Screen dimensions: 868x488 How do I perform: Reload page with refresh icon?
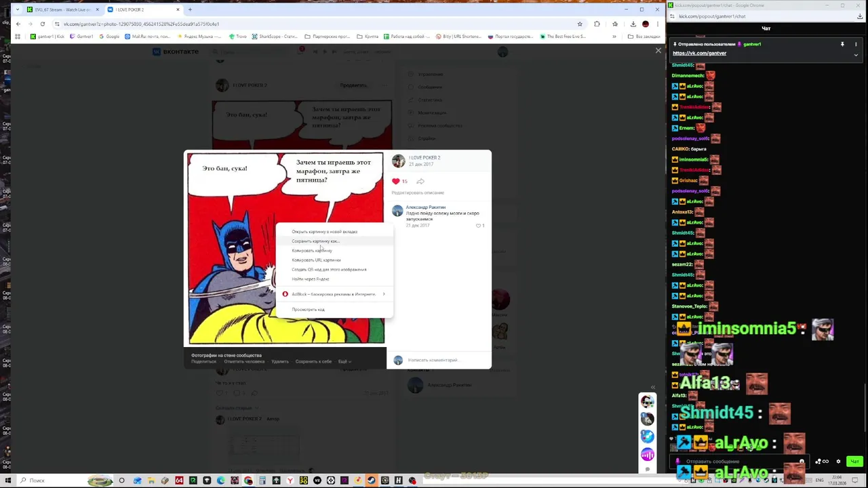pyautogui.click(x=42, y=24)
